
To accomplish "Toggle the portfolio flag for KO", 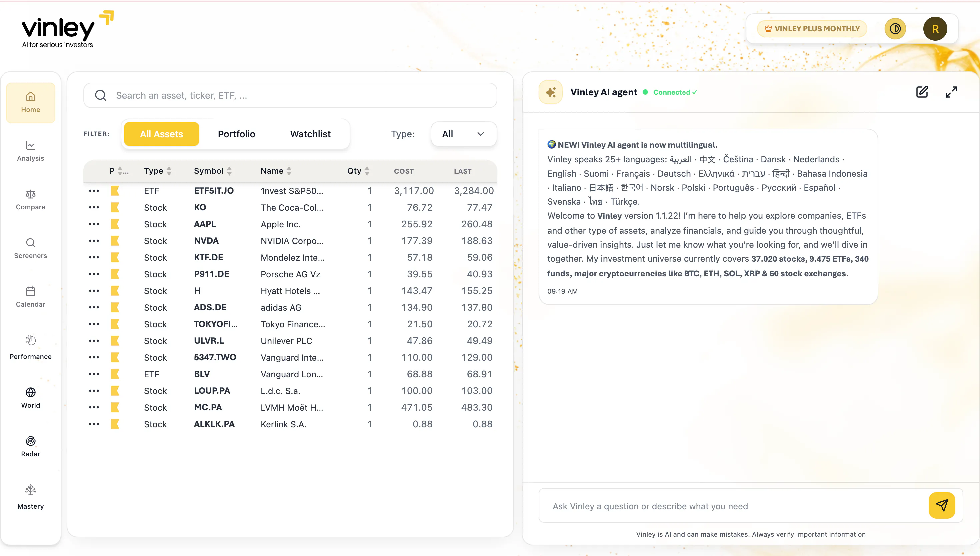I will point(115,207).
